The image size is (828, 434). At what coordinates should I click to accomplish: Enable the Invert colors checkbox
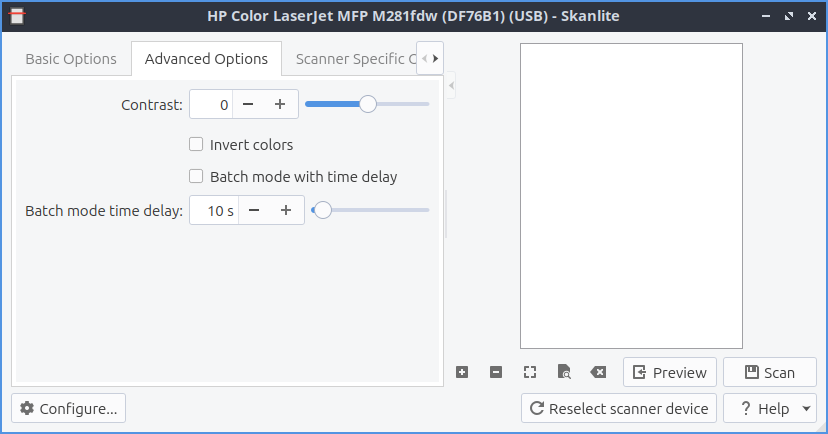196,145
